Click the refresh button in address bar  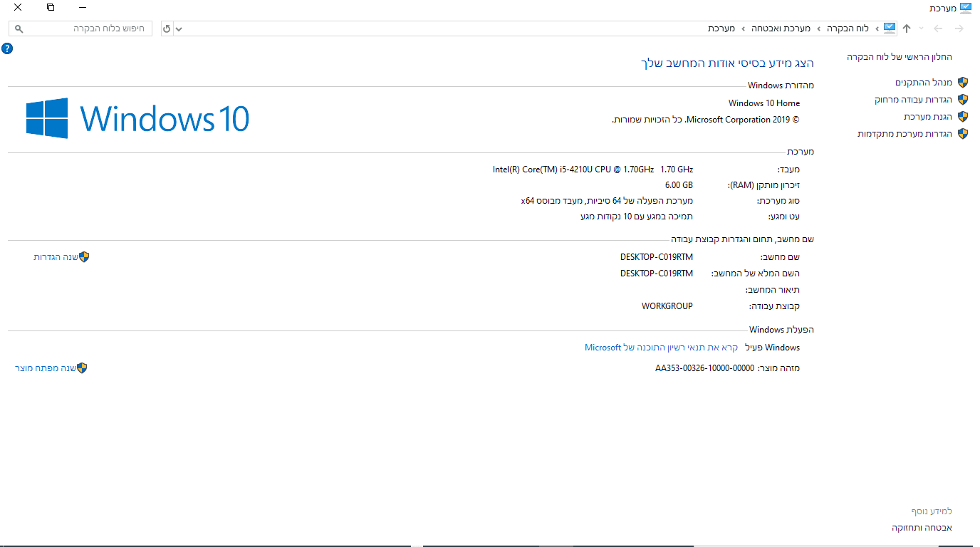tap(167, 28)
